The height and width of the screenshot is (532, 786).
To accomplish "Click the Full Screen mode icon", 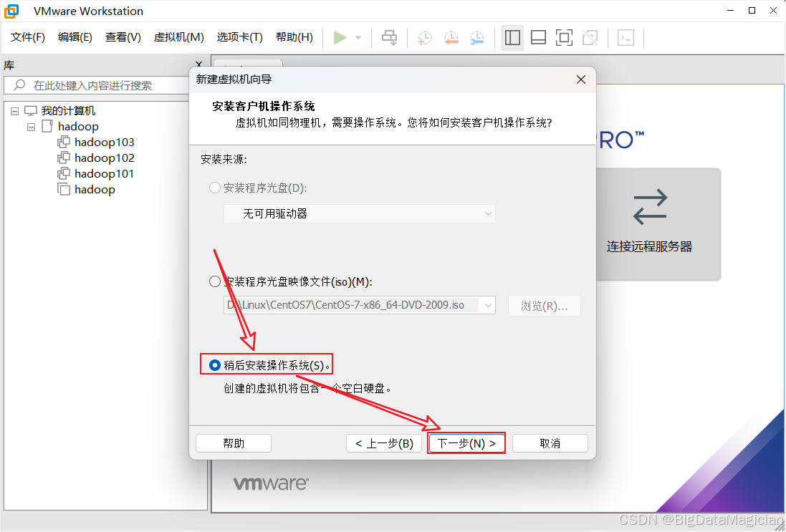I will click(x=565, y=37).
